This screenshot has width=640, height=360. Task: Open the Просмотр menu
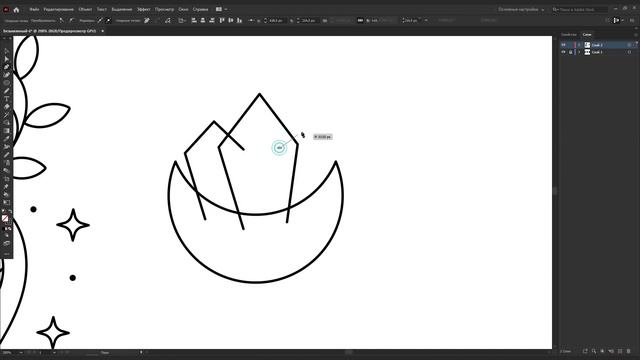tap(164, 9)
